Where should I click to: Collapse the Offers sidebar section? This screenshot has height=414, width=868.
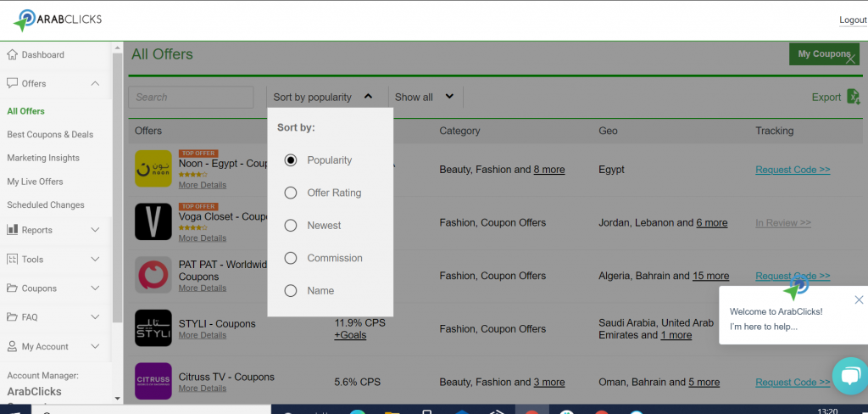95,83
